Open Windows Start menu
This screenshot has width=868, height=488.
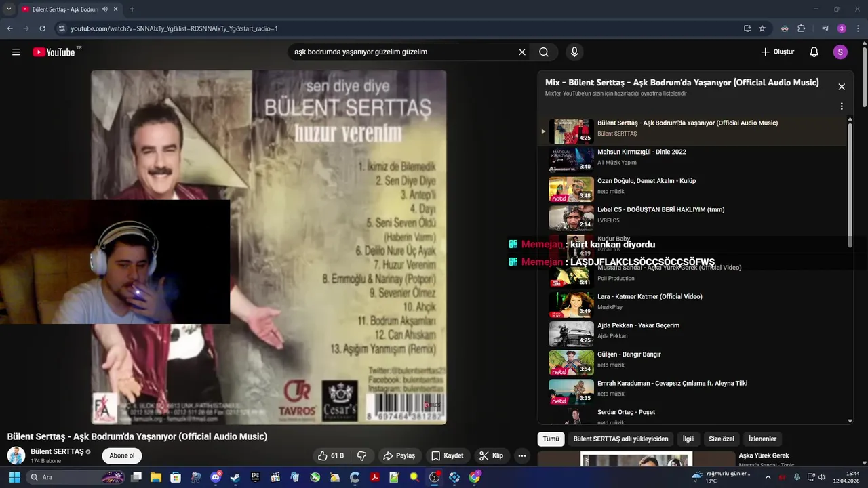[14, 477]
